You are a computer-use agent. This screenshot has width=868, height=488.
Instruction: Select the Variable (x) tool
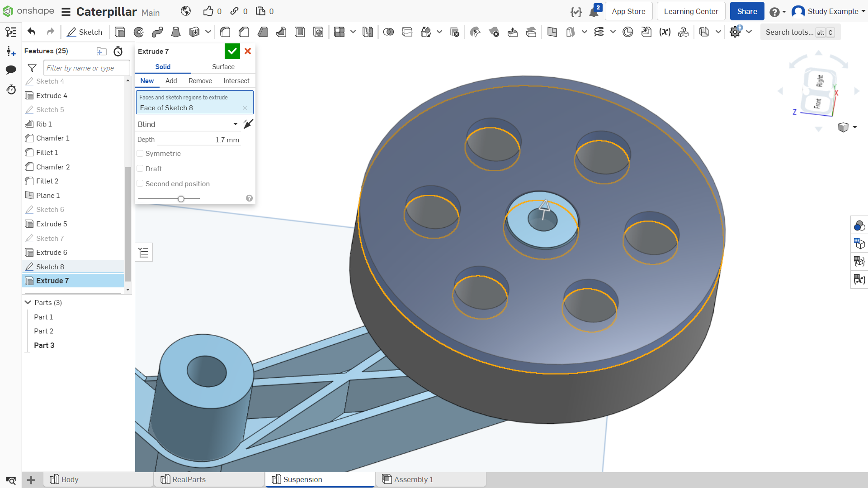[x=665, y=32]
